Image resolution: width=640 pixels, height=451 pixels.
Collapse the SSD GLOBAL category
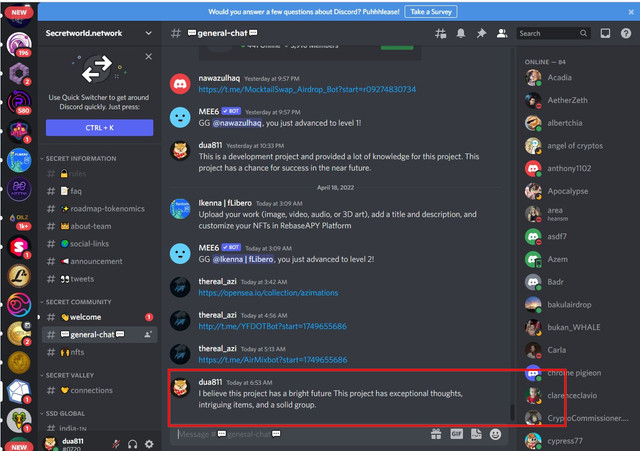coord(63,413)
